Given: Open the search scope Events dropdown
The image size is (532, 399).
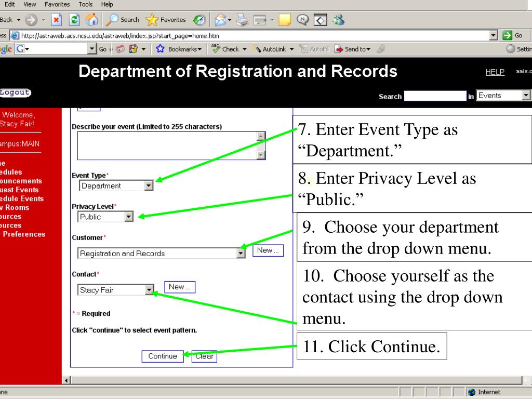Looking at the screenshot, I should [526, 96].
